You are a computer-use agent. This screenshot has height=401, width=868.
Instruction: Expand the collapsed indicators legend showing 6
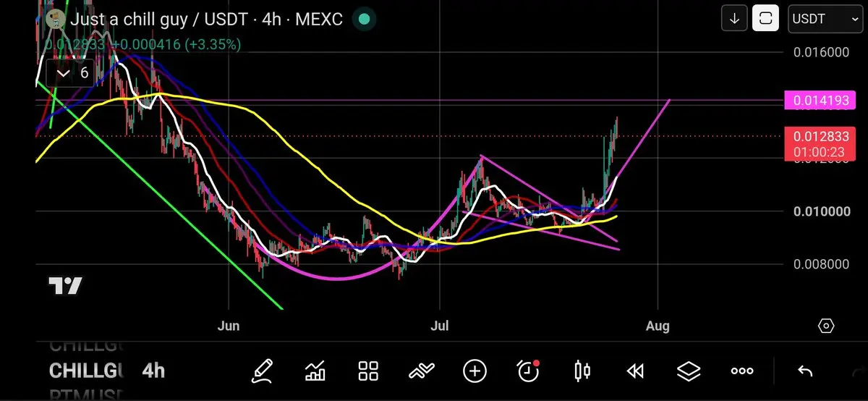pos(70,73)
